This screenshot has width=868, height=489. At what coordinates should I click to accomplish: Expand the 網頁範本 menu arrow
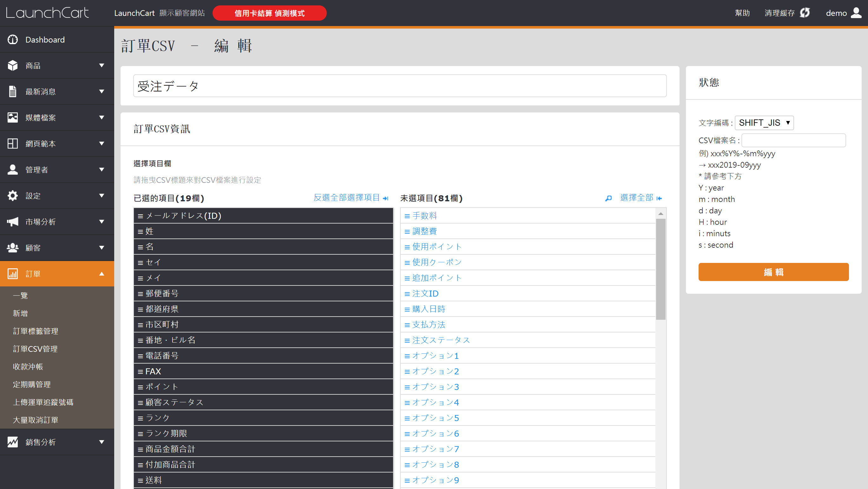click(x=102, y=144)
